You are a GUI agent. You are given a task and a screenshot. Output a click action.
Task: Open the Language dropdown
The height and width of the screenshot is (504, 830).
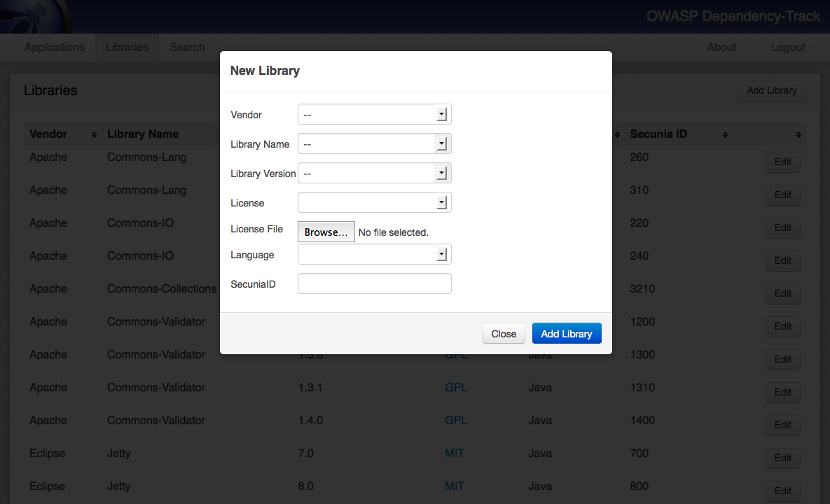click(374, 255)
